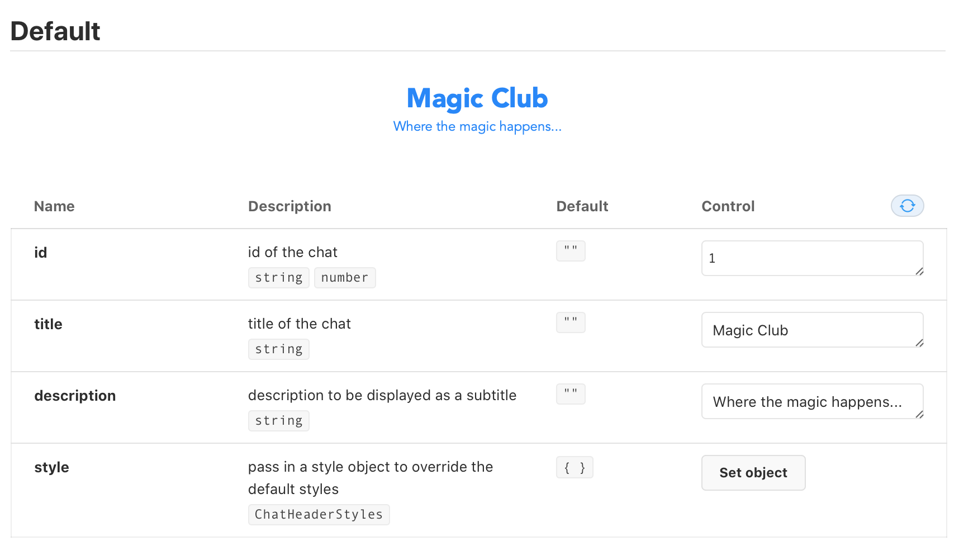Click the "string" badge under description
This screenshot has width=959, height=560.
click(278, 420)
